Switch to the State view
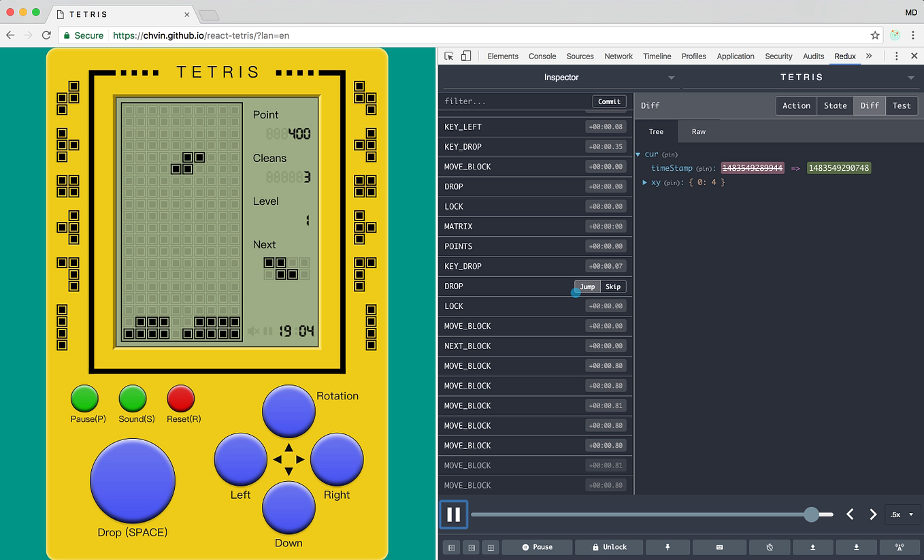This screenshot has height=560, width=924. 835,105
